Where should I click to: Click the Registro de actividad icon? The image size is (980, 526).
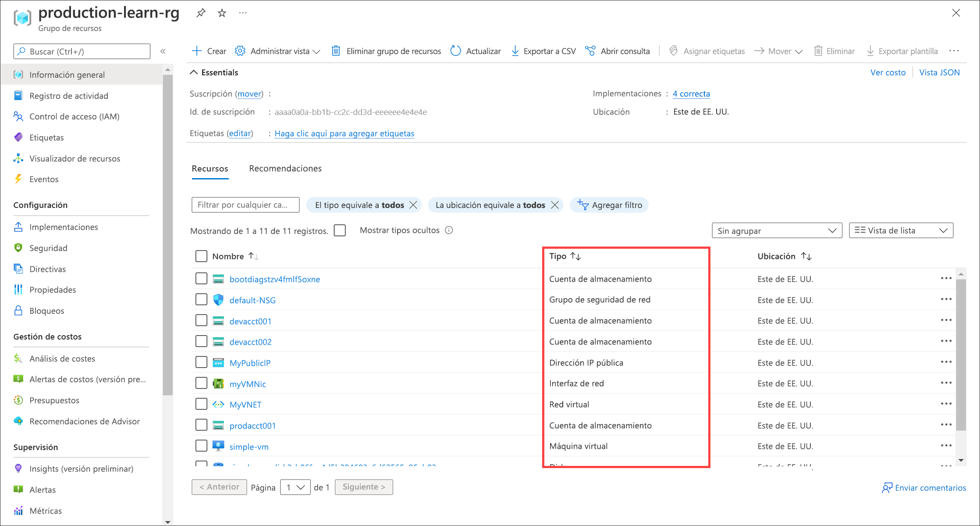pyautogui.click(x=18, y=96)
